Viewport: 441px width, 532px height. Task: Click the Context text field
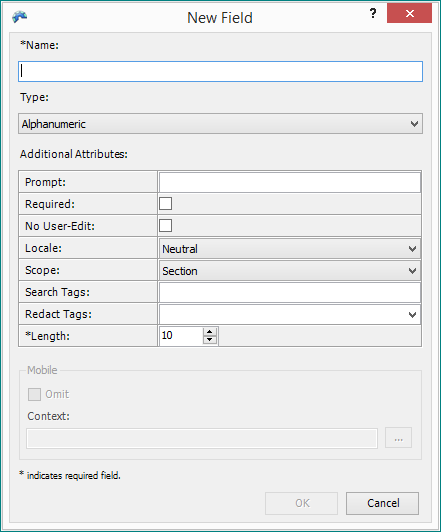[x=202, y=438]
